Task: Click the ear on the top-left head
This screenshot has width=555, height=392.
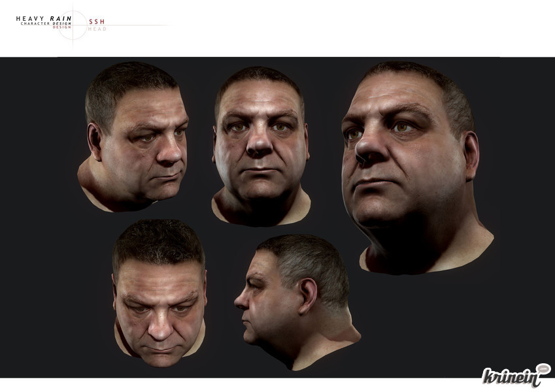Action: tap(94, 142)
